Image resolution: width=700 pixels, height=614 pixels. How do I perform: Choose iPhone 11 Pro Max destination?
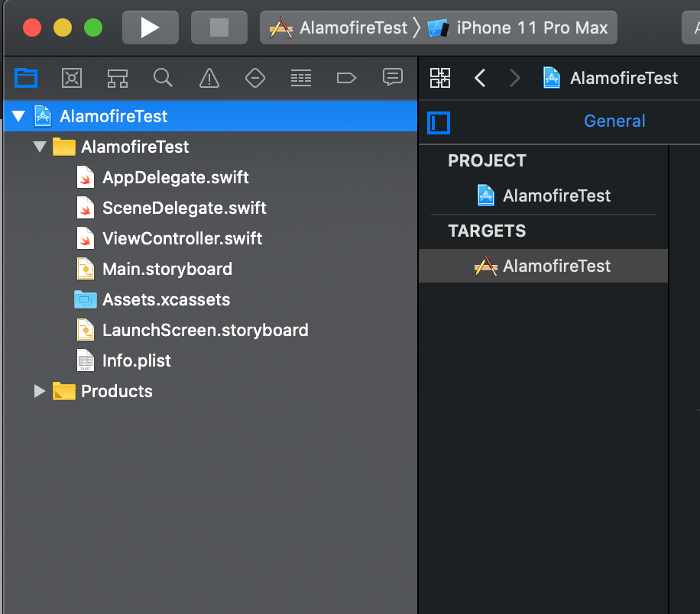518,27
